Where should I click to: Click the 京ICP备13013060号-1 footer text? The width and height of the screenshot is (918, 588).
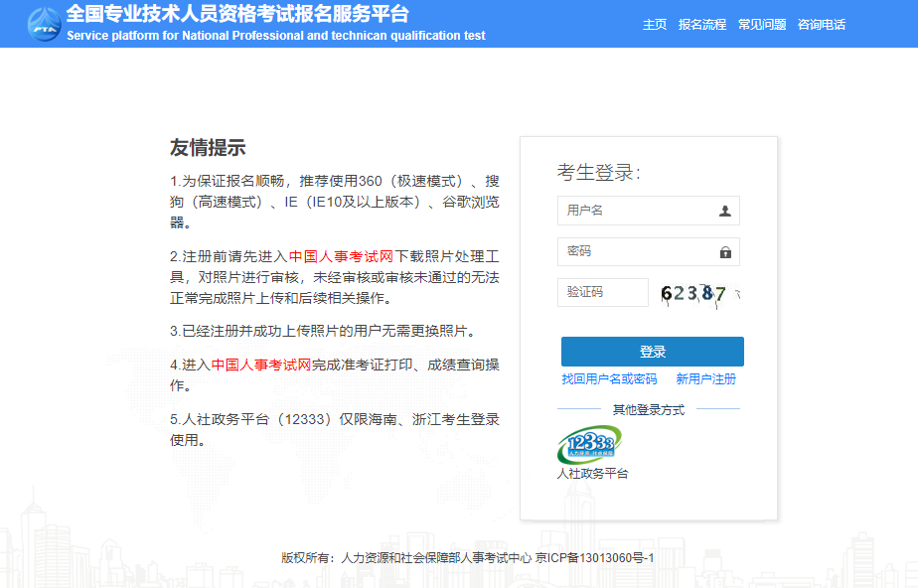tap(595, 558)
